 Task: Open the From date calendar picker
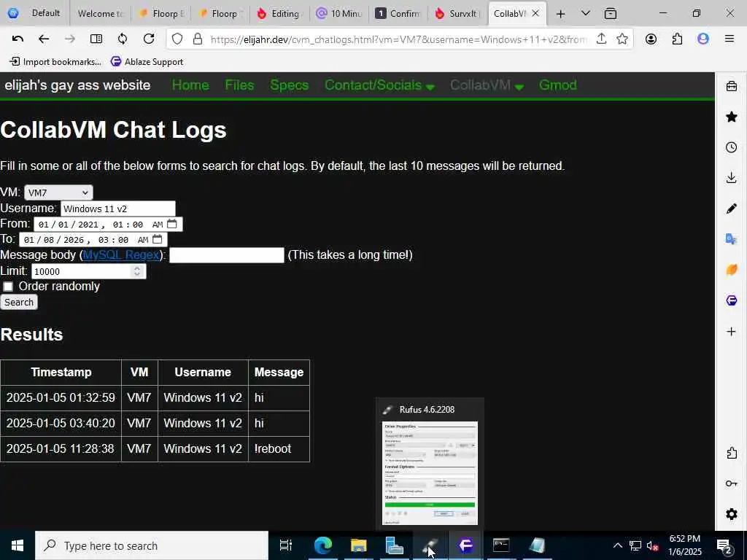pyautogui.click(x=172, y=224)
